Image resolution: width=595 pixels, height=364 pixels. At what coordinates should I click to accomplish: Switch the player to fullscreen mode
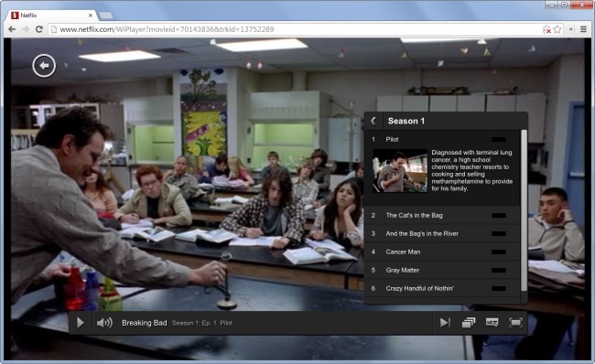[515, 323]
